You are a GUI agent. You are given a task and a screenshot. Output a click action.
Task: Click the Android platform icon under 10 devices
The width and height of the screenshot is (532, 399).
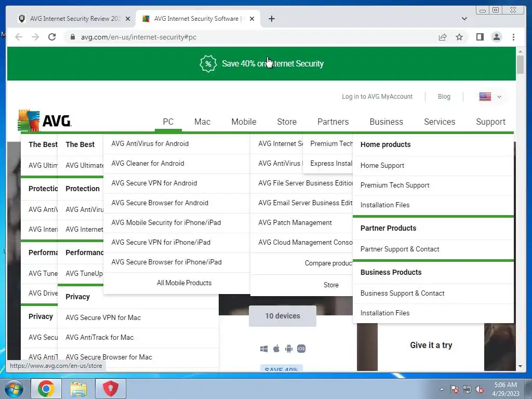(289, 349)
